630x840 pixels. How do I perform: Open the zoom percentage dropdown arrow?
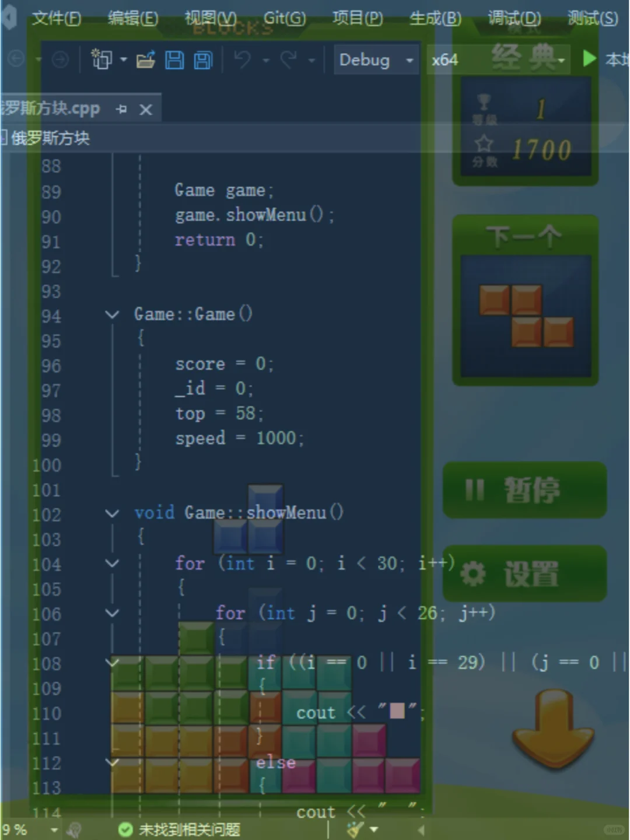click(x=54, y=829)
